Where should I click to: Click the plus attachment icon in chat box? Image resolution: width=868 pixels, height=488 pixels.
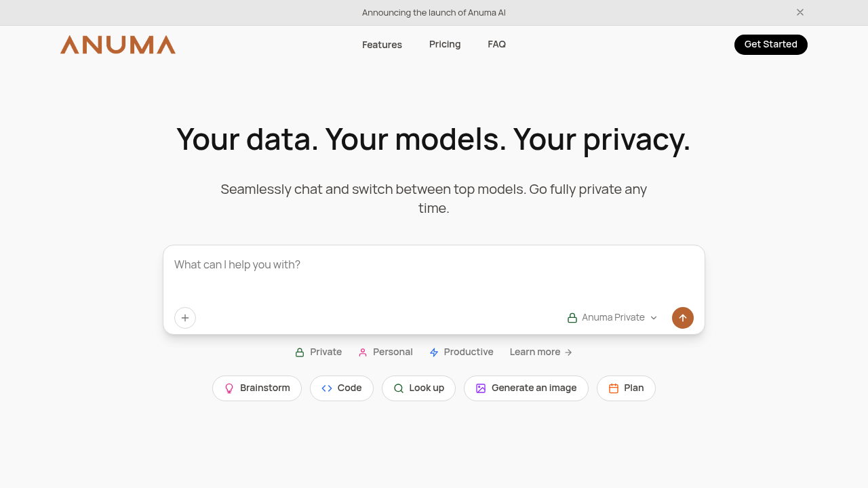[184, 317]
